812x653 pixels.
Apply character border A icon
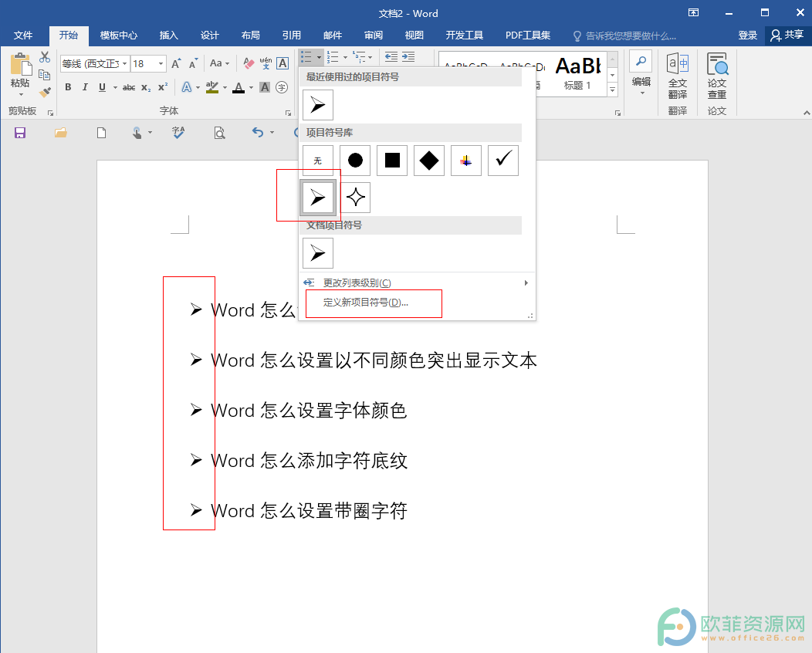[x=283, y=64]
